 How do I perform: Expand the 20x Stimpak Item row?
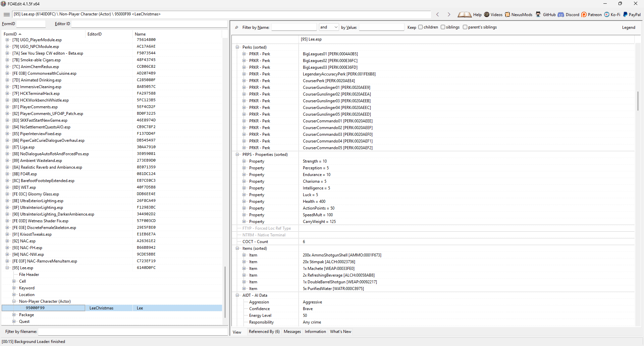pyautogui.click(x=244, y=262)
